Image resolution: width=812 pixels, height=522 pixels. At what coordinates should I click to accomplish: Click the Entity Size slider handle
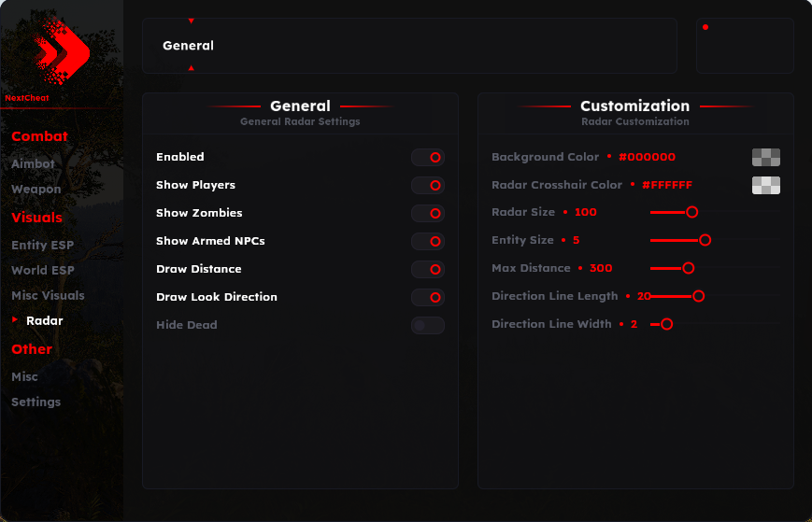tap(705, 240)
